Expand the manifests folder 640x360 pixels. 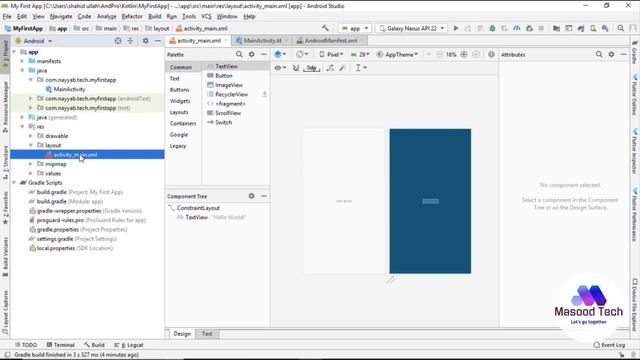(x=22, y=61)
